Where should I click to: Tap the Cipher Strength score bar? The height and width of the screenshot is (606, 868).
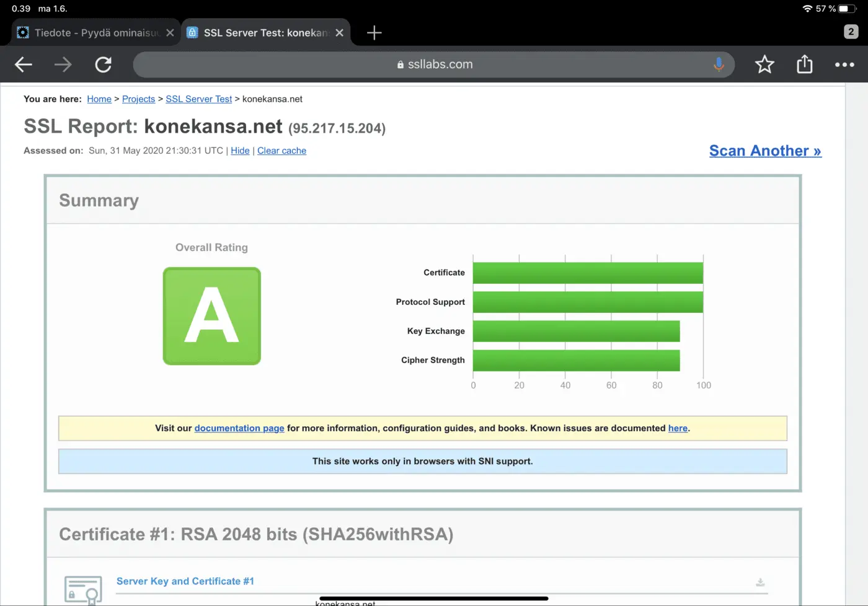(x=577, y=360)
